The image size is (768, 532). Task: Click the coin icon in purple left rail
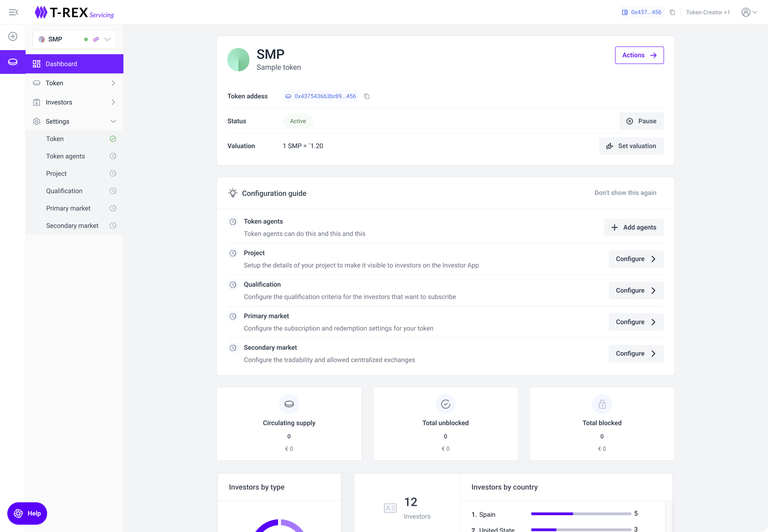[x=13, y=62]
